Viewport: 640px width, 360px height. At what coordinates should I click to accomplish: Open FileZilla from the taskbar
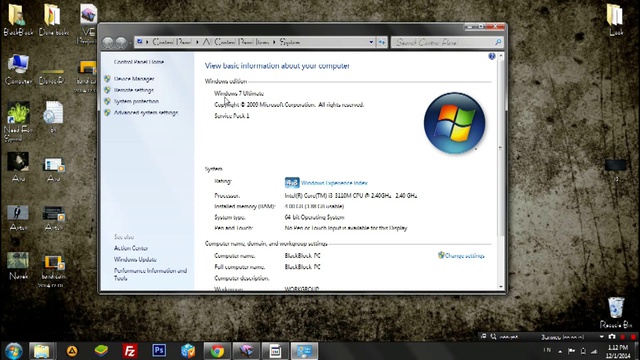pyautogui.click(x=129, y=351)
